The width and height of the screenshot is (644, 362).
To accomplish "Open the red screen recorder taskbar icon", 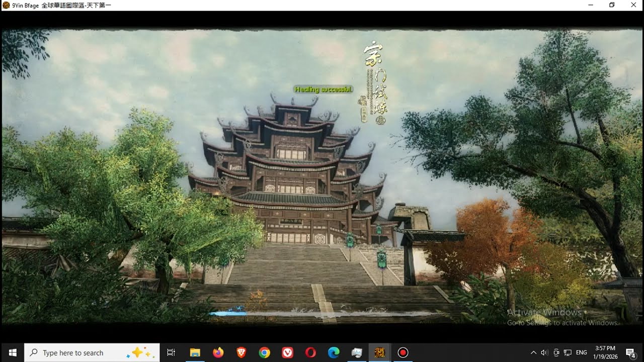I will (x=403, y=352).
